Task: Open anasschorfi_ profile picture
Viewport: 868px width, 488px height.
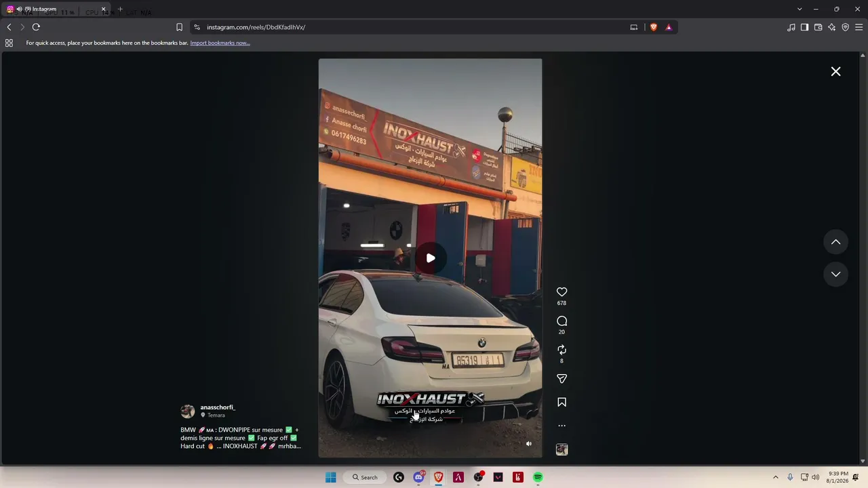Action: click(188, 411)
